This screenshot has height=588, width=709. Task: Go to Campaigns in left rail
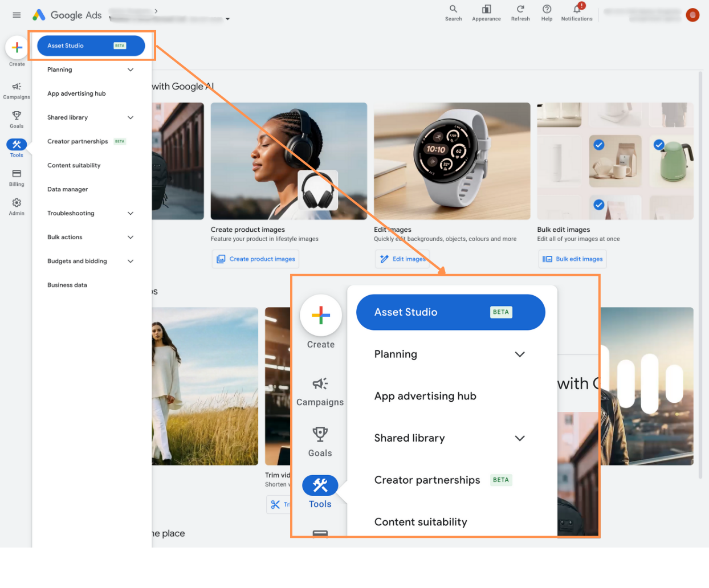click(x=17, y=91)
